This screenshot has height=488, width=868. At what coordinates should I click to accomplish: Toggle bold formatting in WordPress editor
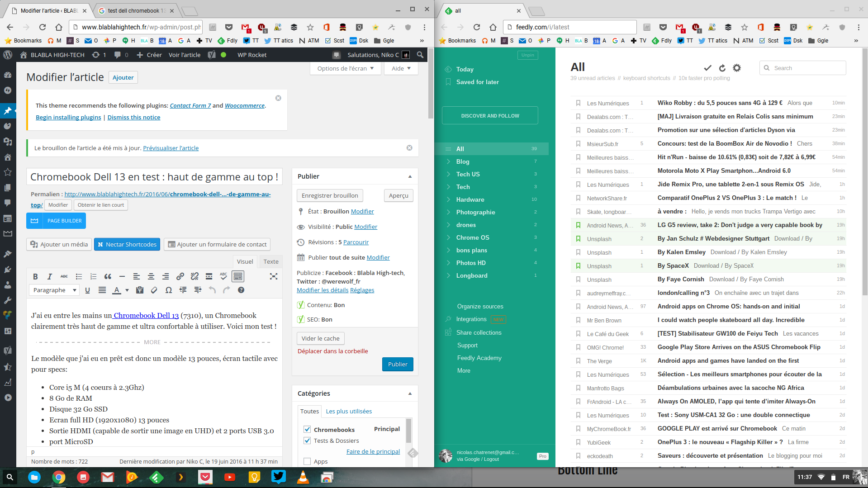[35, 276]
